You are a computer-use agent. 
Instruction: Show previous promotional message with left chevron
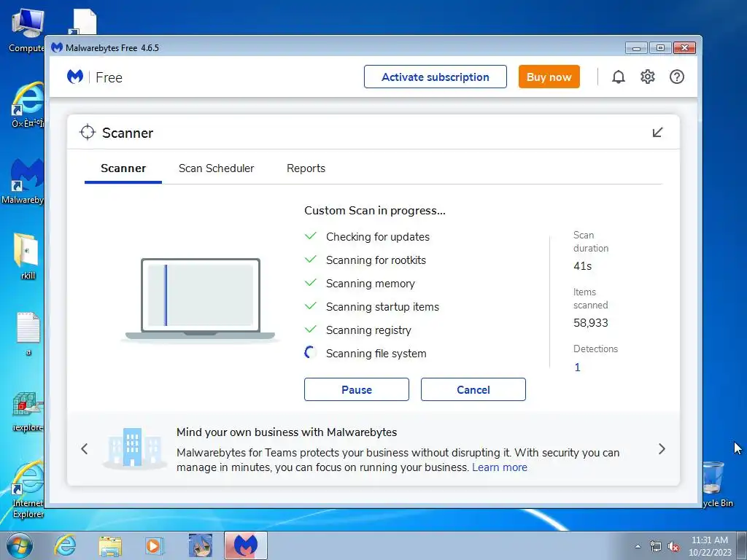coord(85,448)
